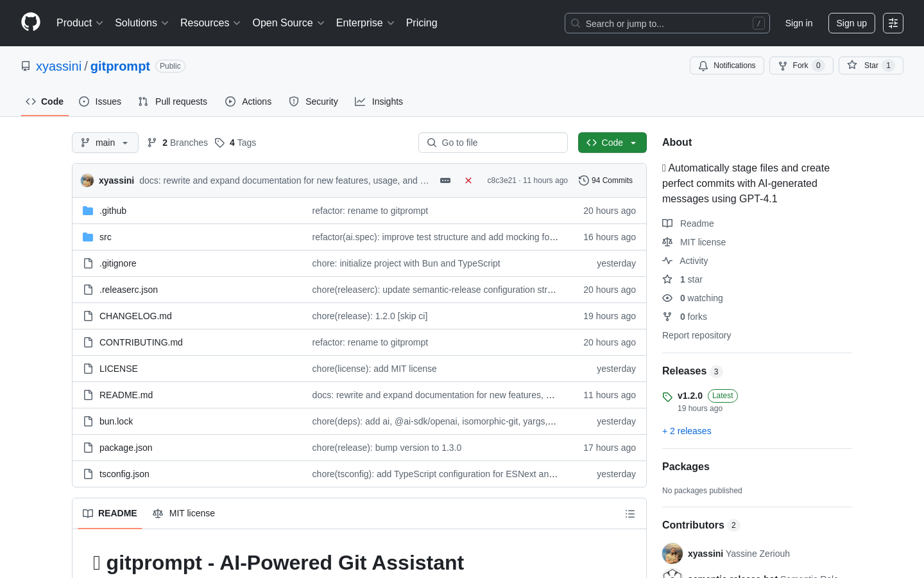Viewport: 924px width, 578px height.
Task: Expand the Solutions menu
Action: (x=142, y=23)
